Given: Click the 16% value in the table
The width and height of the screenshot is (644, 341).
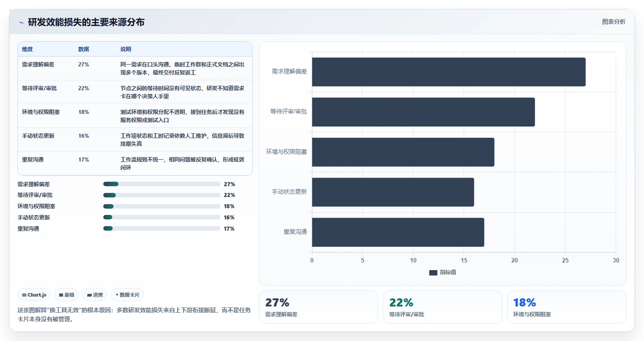Looking at the screenshot, I should pos(83,136).
